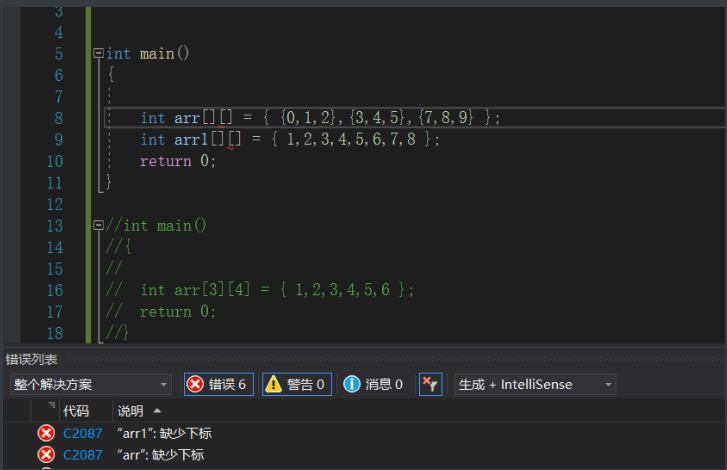The width and height of the screenshot is (727, 470).
Task: Clear all error list filters icon
Action: pos(430,384)
